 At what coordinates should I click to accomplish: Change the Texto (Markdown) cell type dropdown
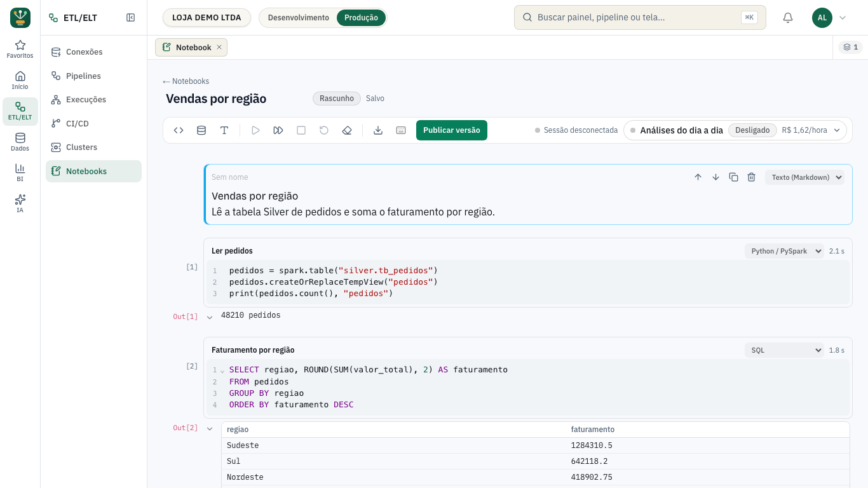pyautogui.click(x=805, y=177)
